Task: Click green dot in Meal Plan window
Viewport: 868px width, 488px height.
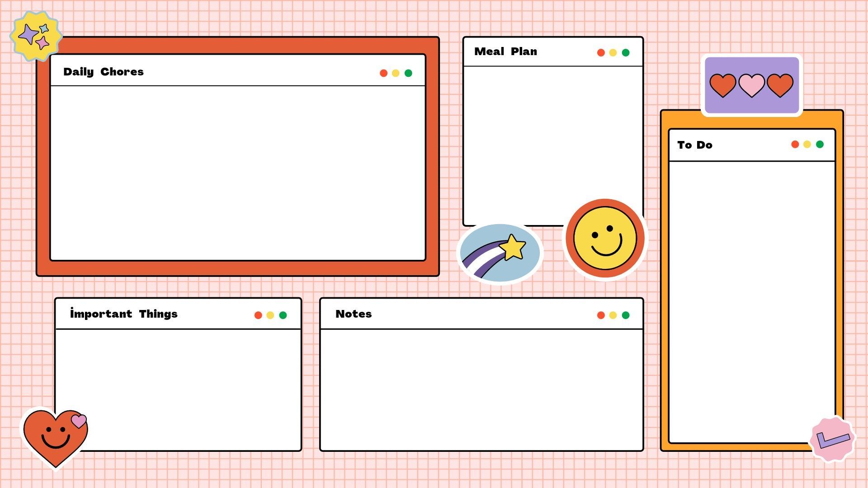Action: coord(626,53)
